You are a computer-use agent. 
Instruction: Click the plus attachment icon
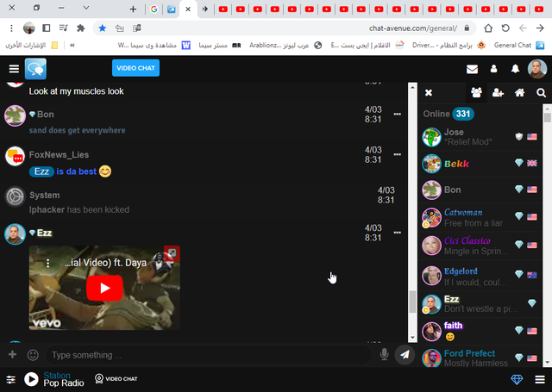point(12,354)
